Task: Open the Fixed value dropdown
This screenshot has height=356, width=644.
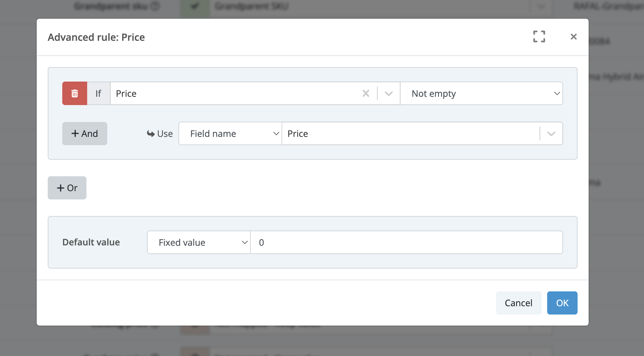Action: tap(199, 242)
